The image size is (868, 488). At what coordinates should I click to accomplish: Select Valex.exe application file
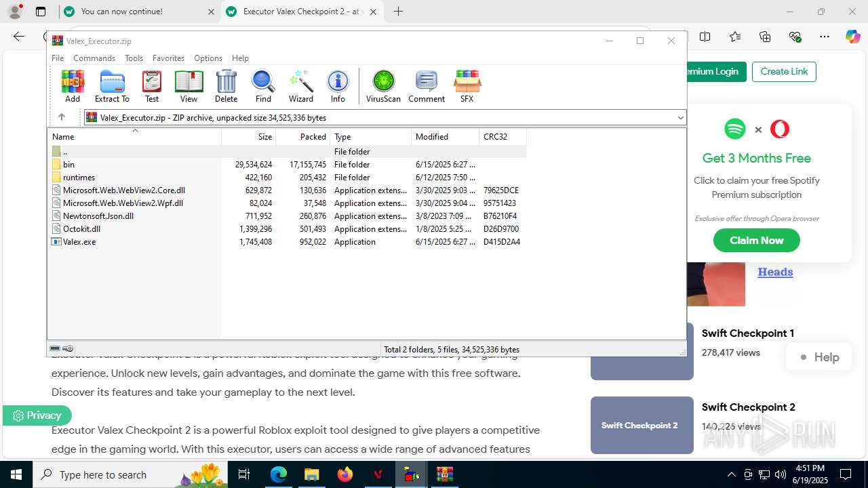point(287,242)
